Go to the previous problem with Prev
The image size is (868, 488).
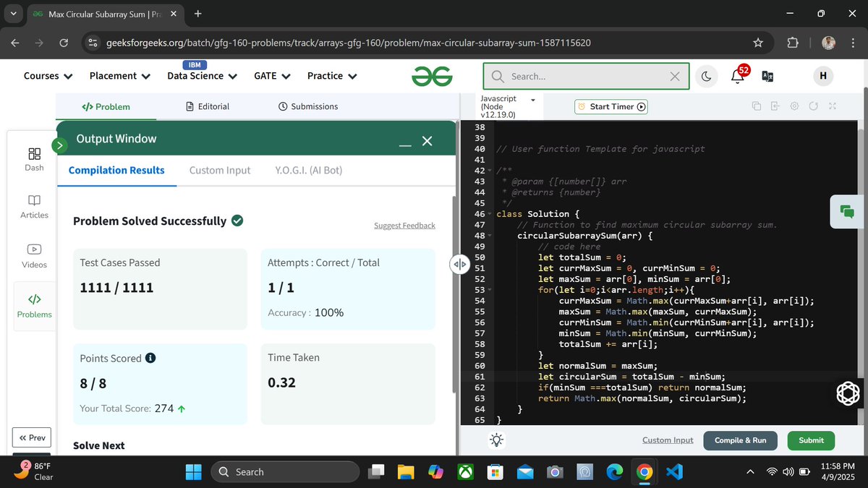click(32, 437)
